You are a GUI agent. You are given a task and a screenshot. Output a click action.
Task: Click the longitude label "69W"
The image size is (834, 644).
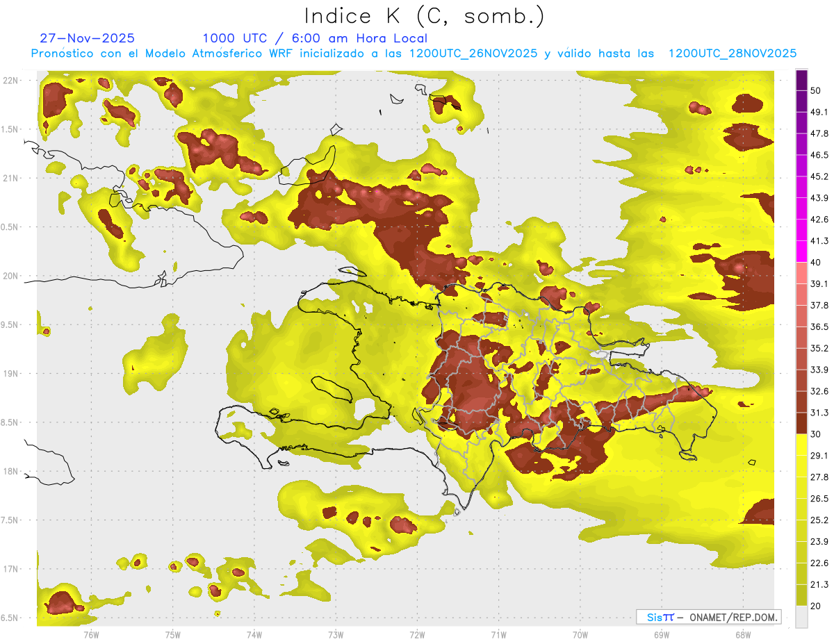(x=662, y=635)
